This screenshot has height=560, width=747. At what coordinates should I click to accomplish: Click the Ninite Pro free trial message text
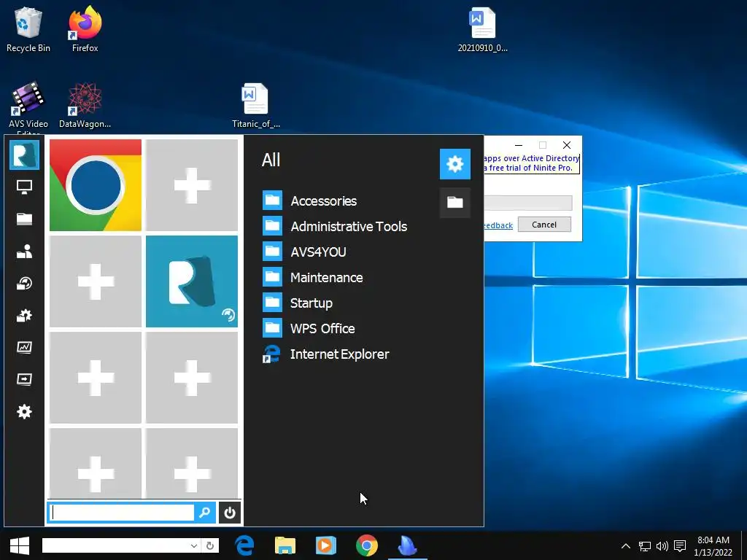531,163
